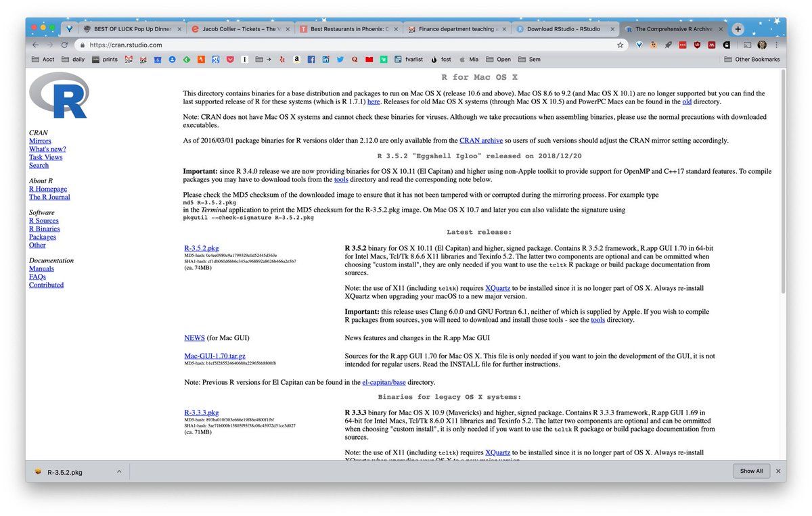Expand the Other Bookmarks folder
Viewport: 812px width, 516px height.
(x=751, y=60)
